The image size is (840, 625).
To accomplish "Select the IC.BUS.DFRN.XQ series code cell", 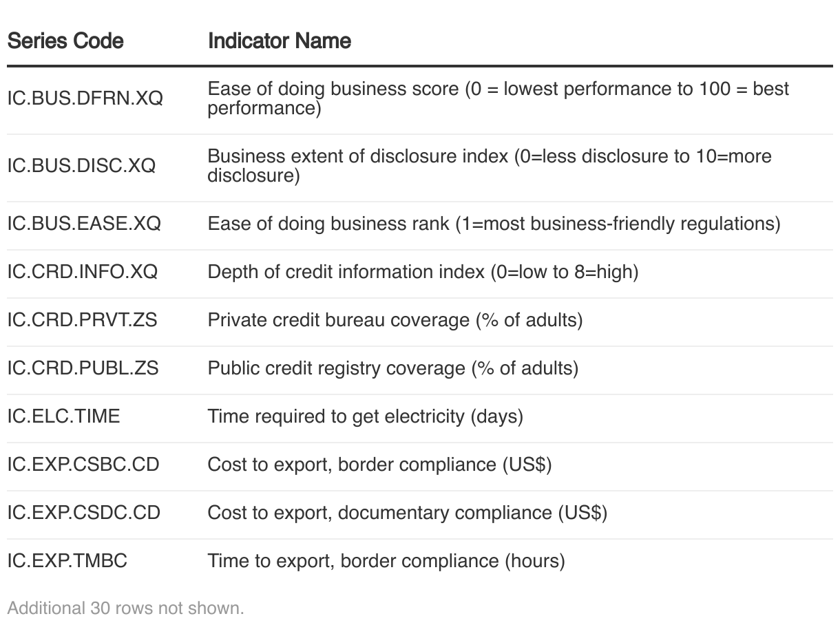I will click(x=85, y=98).
